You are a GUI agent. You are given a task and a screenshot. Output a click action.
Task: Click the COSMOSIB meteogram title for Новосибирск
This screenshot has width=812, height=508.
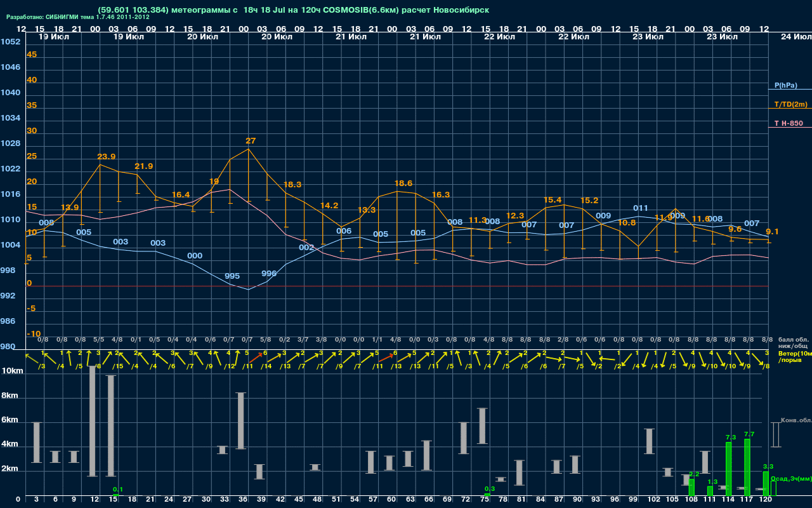[294, 10]
